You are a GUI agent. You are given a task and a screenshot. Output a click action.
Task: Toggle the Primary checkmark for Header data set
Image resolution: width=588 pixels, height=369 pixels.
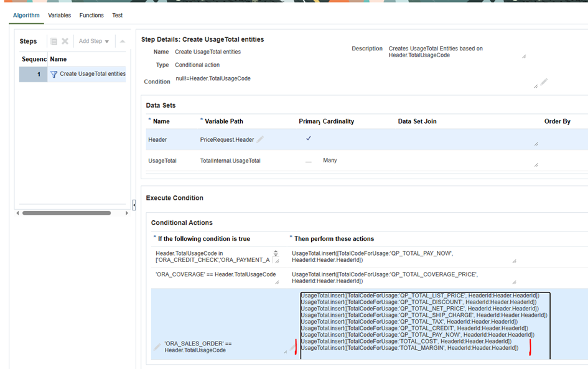(308, 138)
